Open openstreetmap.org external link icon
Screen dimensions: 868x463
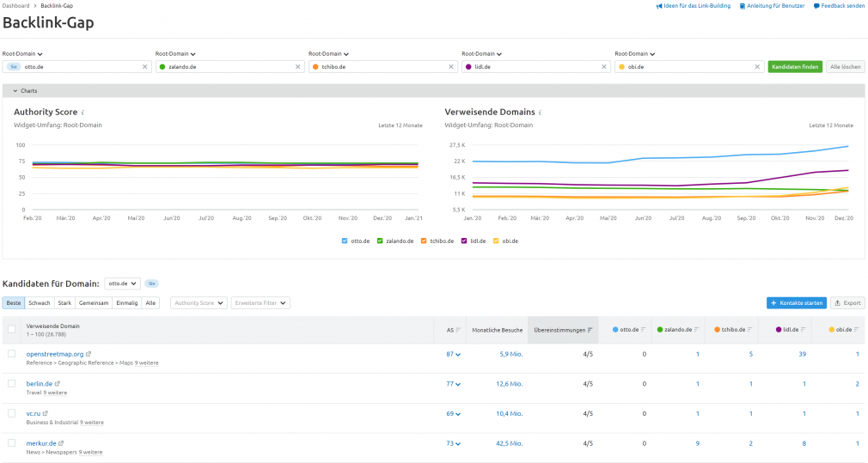[89, 354]
